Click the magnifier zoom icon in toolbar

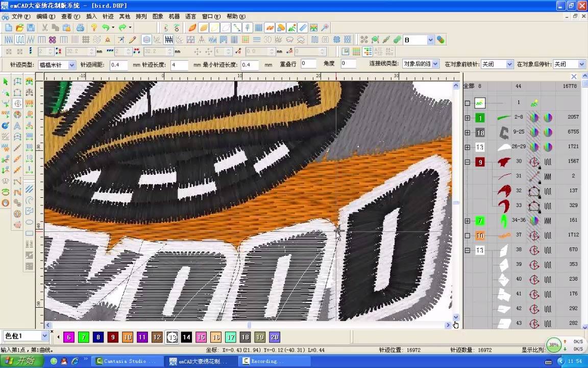[x=325, y=28]
